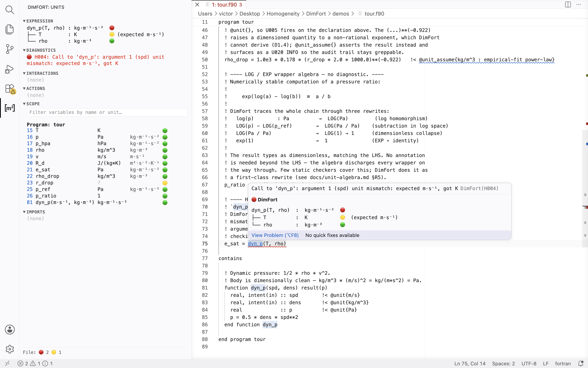The height and width of the screenshot is (368, 588).
Task: Jump to p_ratio variable in scope list
Action: [97, 196]
